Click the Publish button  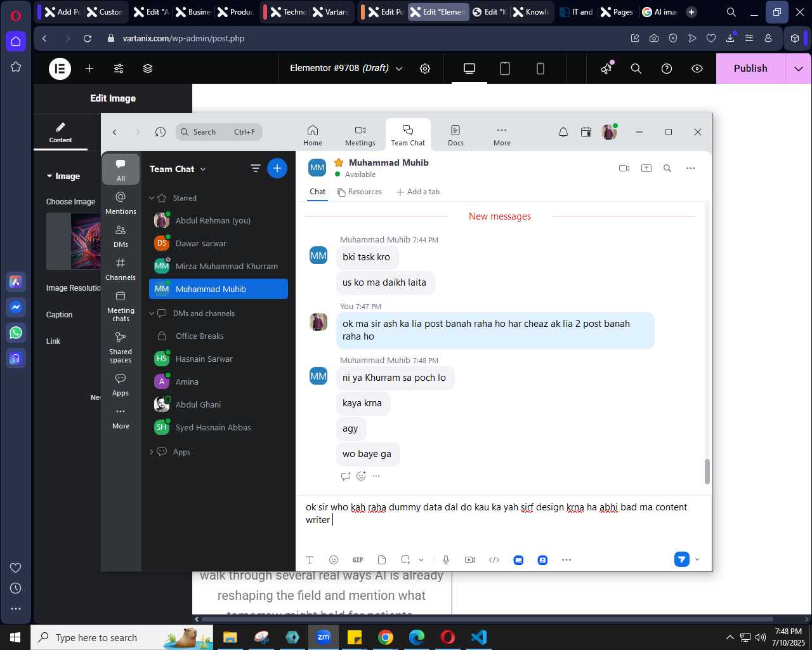[x=750, y=69]
